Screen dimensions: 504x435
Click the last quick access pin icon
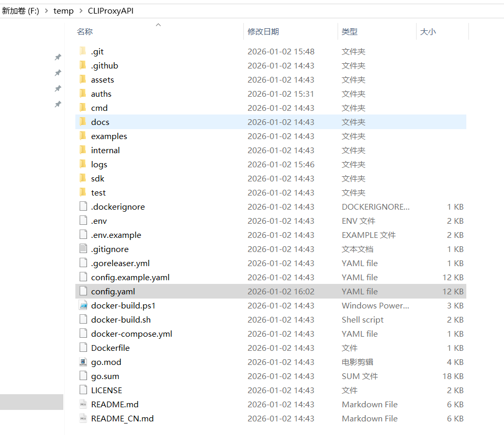(58, 104)
